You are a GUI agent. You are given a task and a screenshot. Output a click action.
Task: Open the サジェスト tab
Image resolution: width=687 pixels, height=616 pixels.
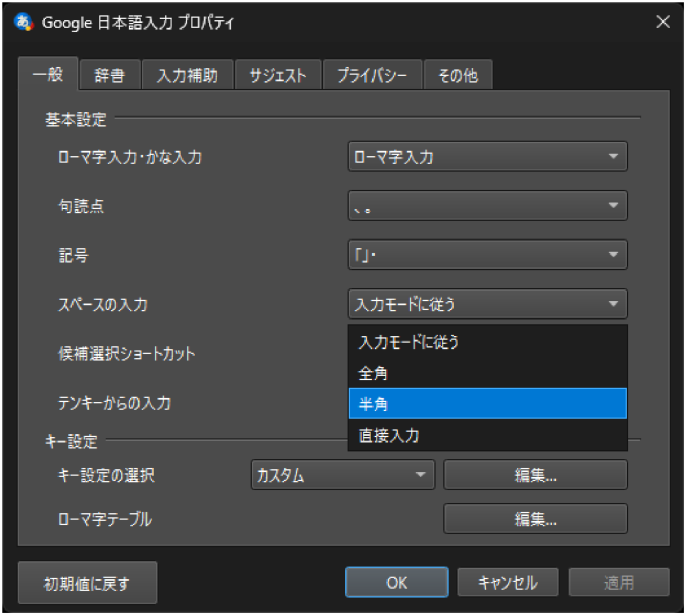pyautogui.click(x=278, y=75)
